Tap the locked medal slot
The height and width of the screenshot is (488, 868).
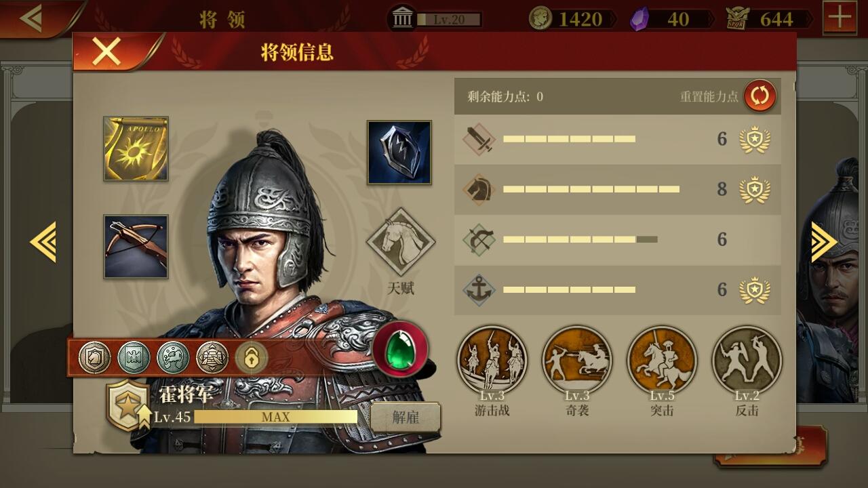click(x=252, y=358)
